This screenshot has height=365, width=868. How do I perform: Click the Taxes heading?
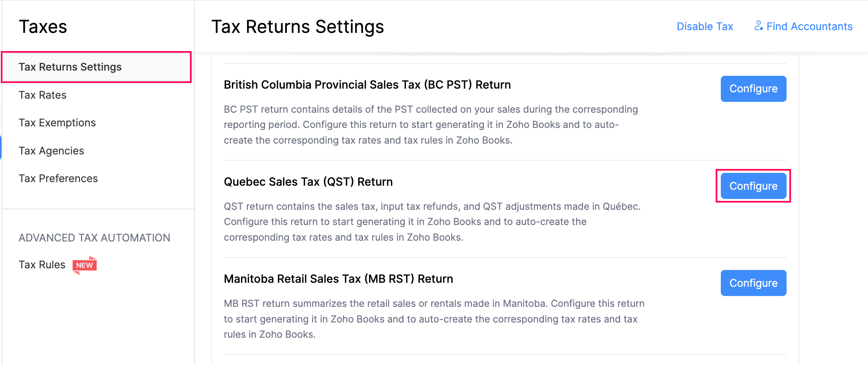(43, 26)
